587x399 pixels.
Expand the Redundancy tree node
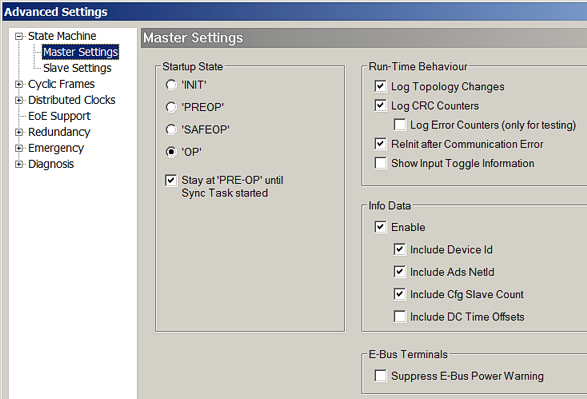[x=19, y=132]
